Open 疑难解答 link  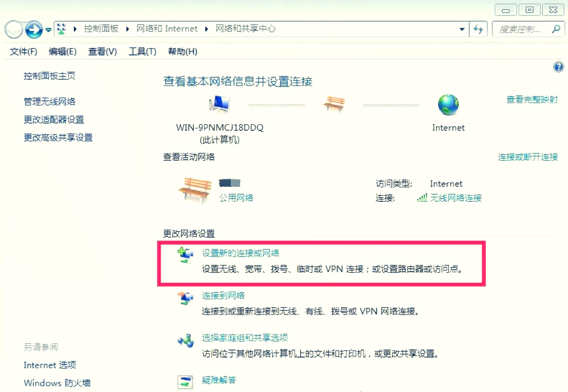219,380
